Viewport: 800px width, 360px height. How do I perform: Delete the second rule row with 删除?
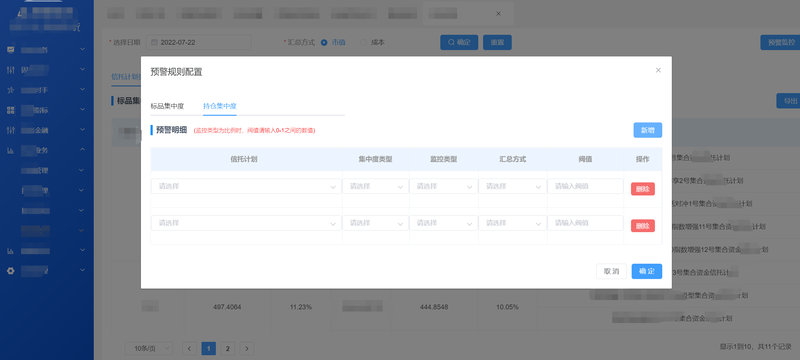pyautogui.click(x=643, y=226)
